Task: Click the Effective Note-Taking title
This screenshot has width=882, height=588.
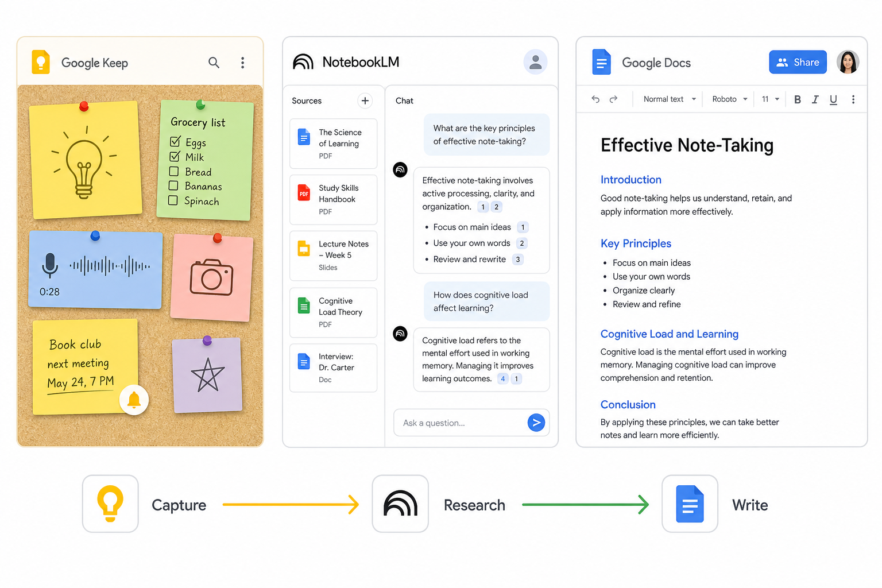Action: point(687,145)
